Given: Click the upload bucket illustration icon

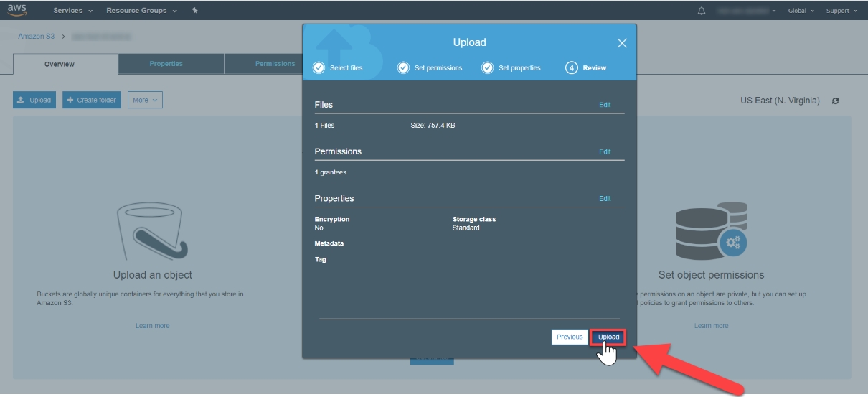Looking at the screenshot, I should click(152, 231).
